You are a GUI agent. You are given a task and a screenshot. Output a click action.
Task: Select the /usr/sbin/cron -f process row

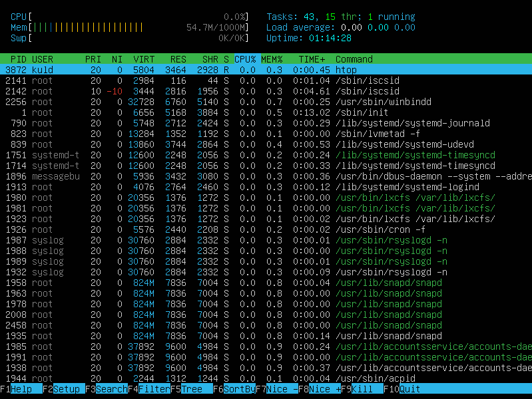266,229
